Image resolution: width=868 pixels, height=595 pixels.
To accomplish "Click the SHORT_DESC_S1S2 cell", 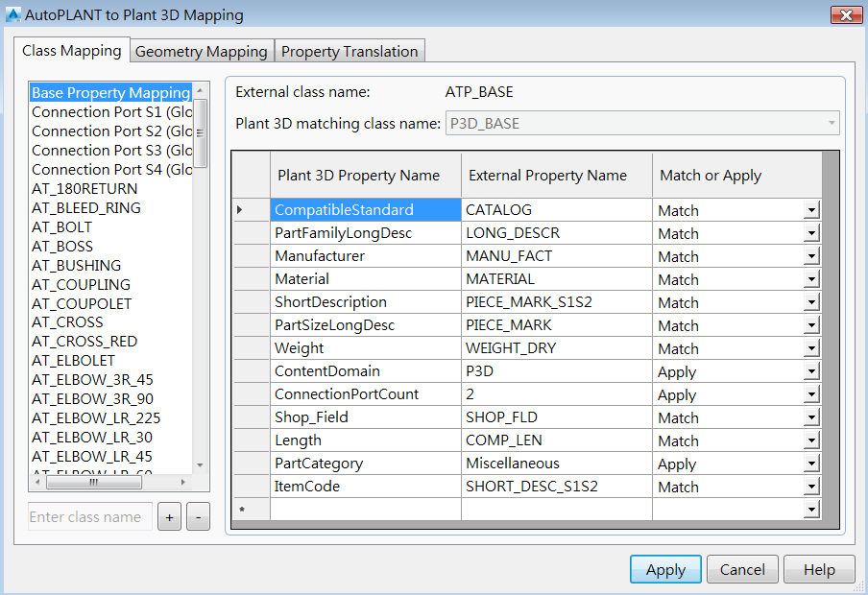I will pyautogui.click(x=557, y=487).
